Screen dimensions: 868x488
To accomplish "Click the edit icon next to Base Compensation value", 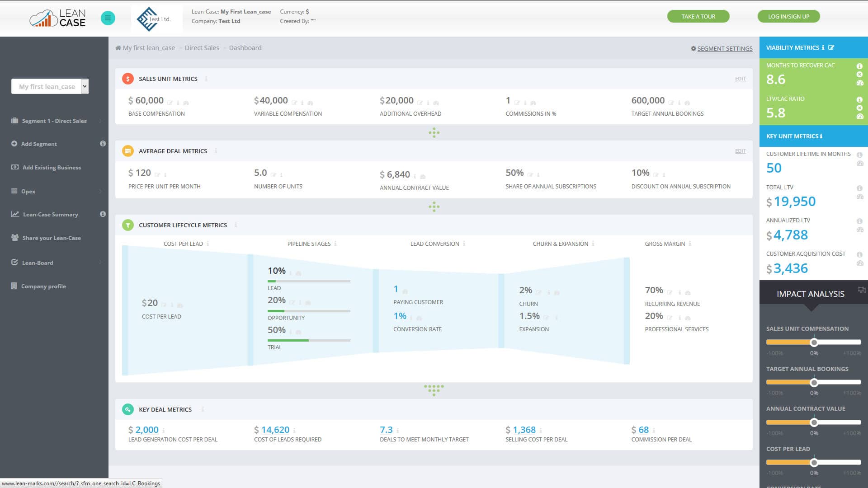I will pos(171,102).
